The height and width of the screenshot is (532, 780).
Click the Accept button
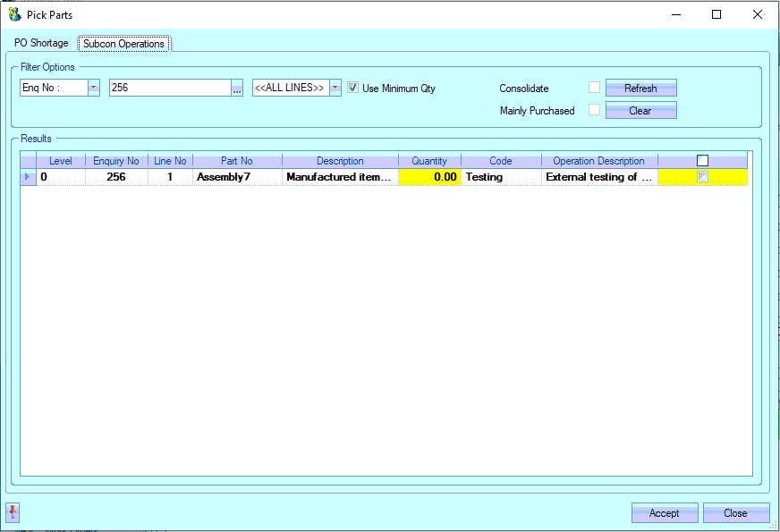[664, 513]
